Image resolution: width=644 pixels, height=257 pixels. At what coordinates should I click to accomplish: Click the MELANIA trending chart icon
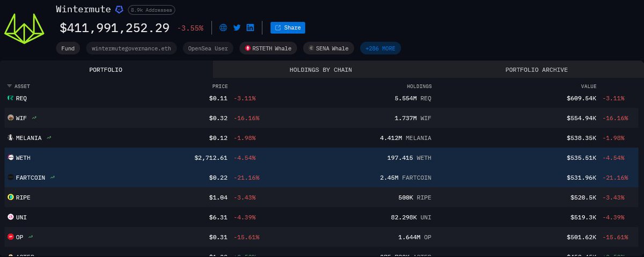(x=49, y=138)
